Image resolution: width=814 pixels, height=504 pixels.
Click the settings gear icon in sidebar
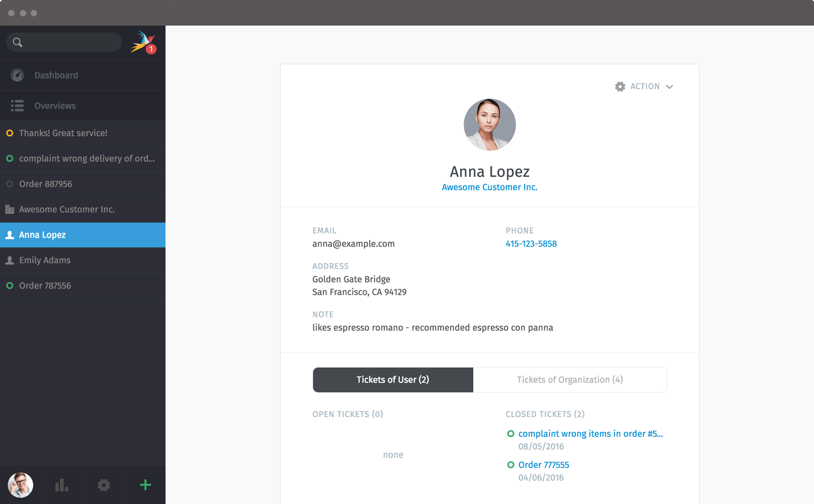(x=103, y=485)
